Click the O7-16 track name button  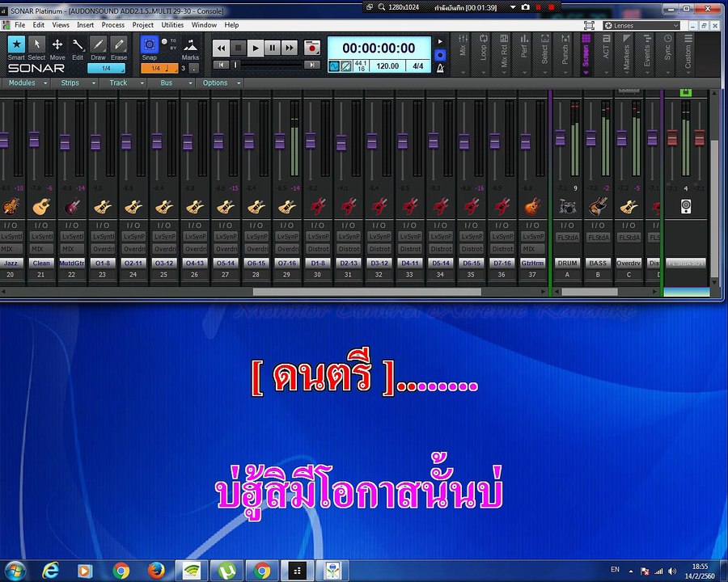coord(287,264)
